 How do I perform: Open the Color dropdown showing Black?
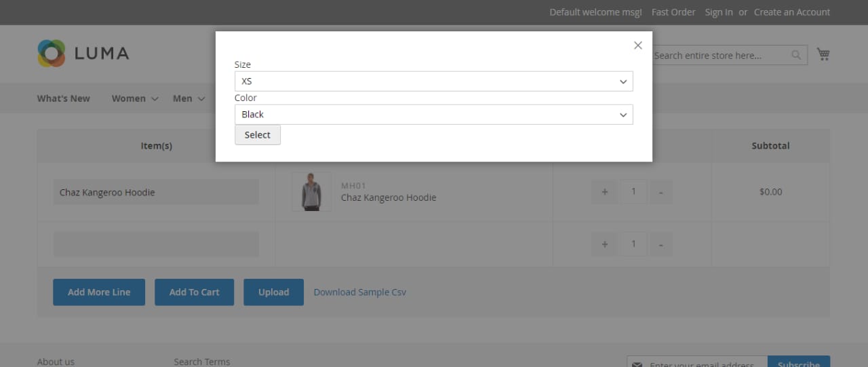tap(433, 115)
